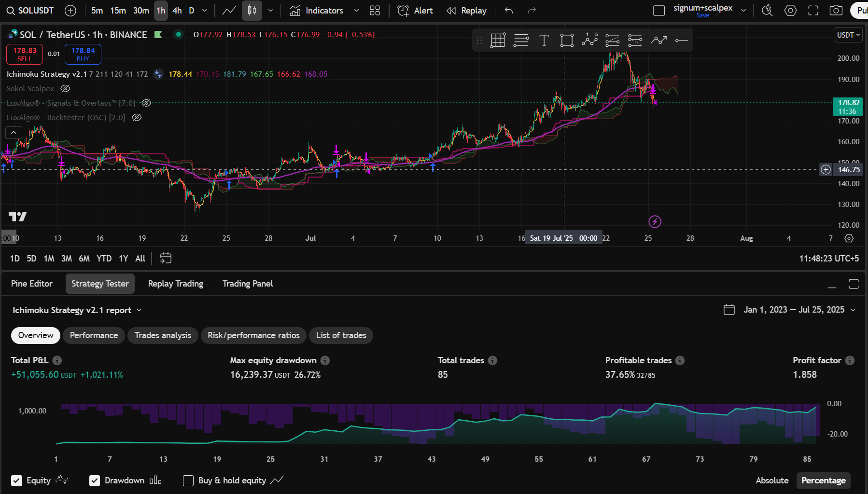Viewport: 868px width, 494px height.
Task: Select the arrow path drawing tool
Action: (658, 41)
